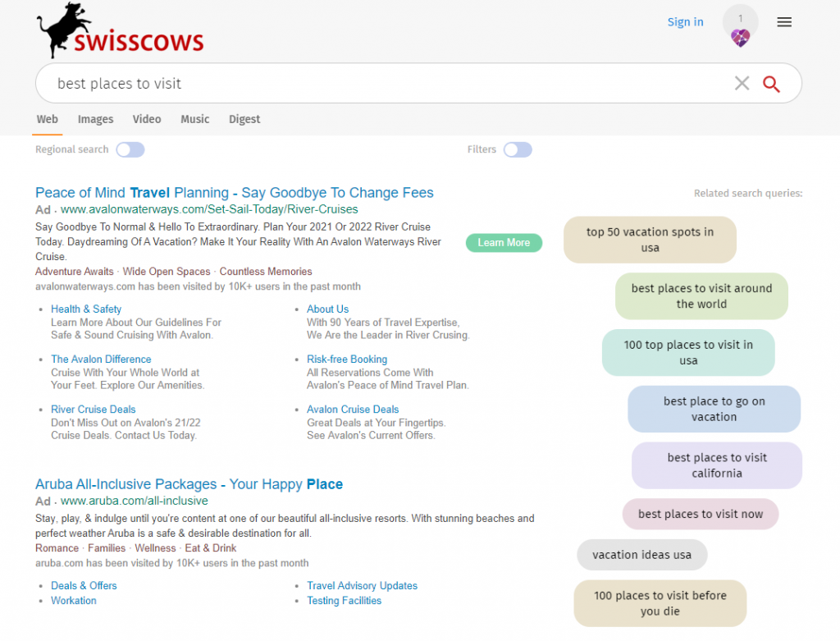Choose 'best places to visit california' query
This screenshot has height=641, width=840.
pos(717,465)
